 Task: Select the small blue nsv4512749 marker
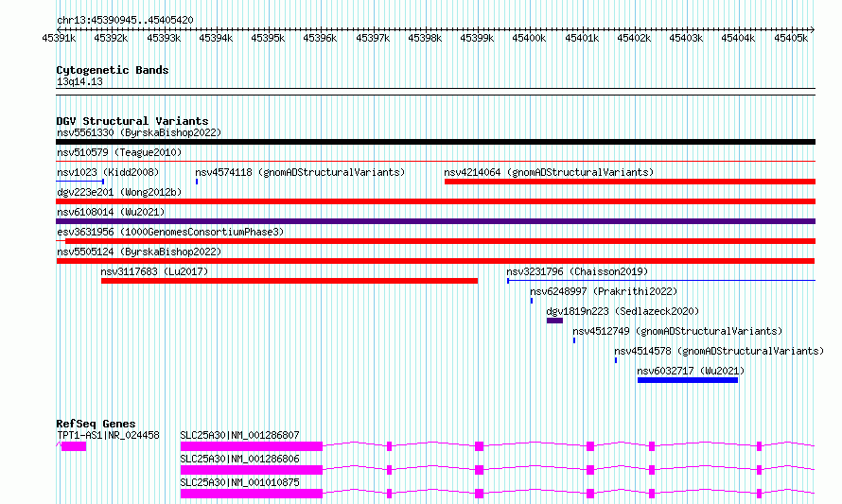click(x=574, y=340)
